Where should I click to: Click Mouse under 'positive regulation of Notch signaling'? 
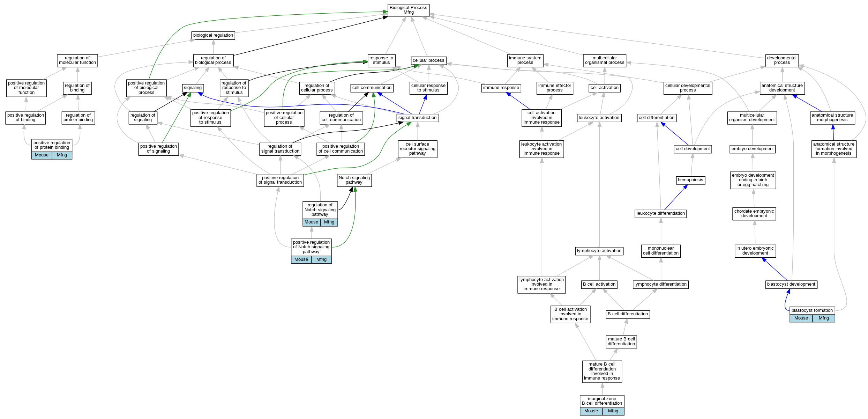301,260
